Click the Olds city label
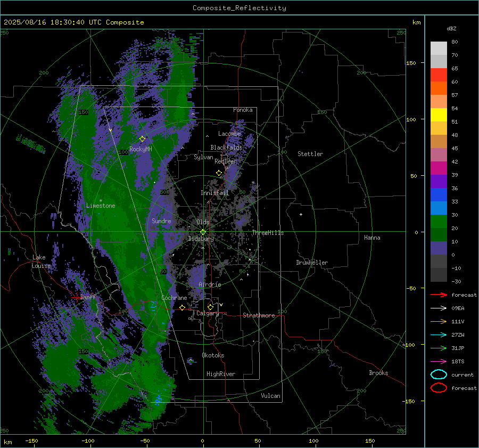This screenshot has width=479, height=448. [203, 222]
